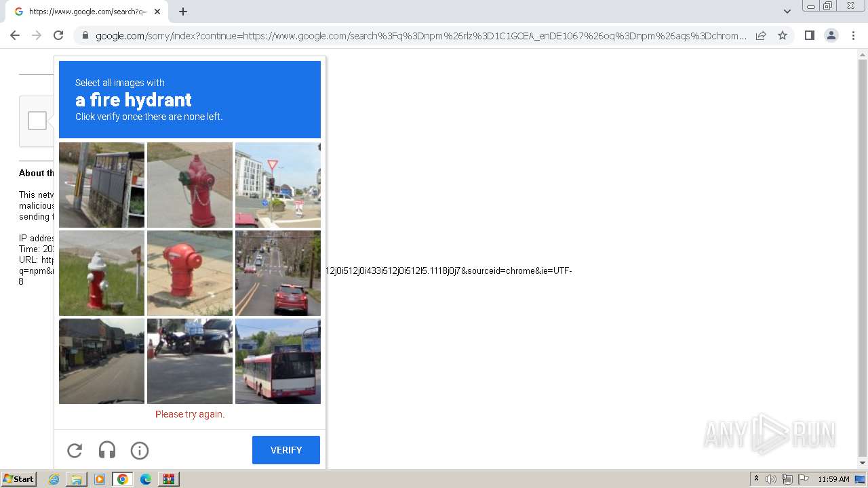Open the colorful grid app in taskbar
The image size is (868, 488).
(x=169, y=479)
